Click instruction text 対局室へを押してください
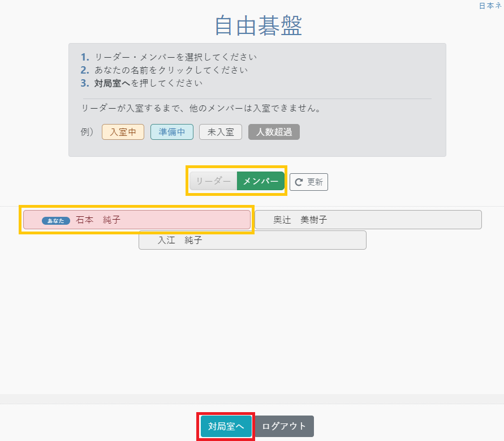 pos(148,83)
